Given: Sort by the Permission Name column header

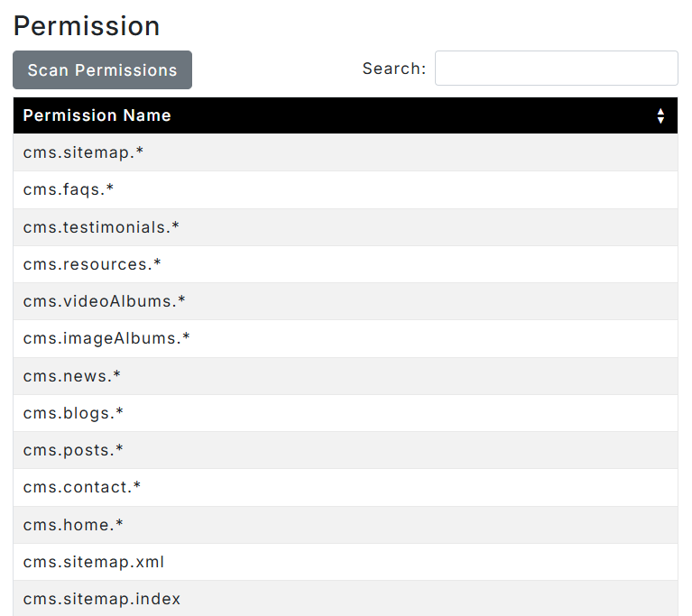Looking at the screenshot, I should (346, 115).
